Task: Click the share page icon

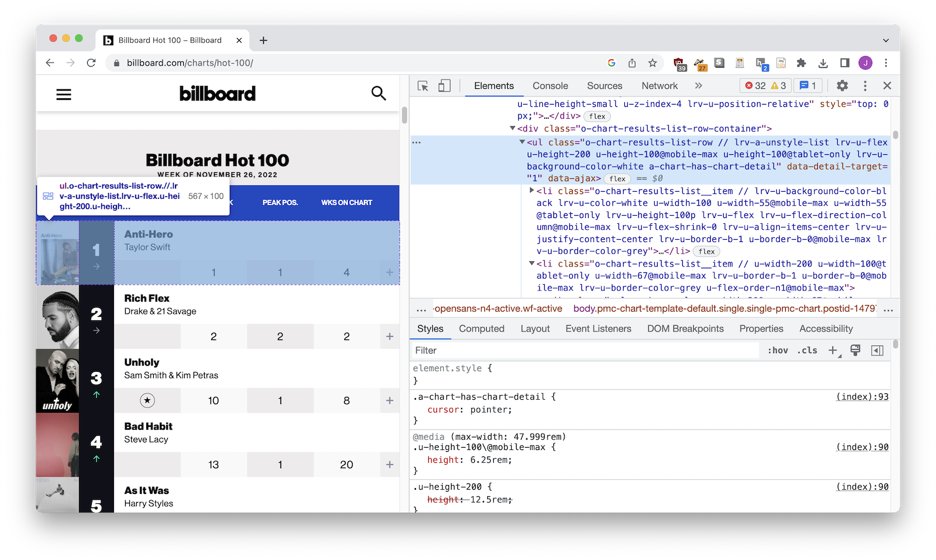Action: click(632, 63)
